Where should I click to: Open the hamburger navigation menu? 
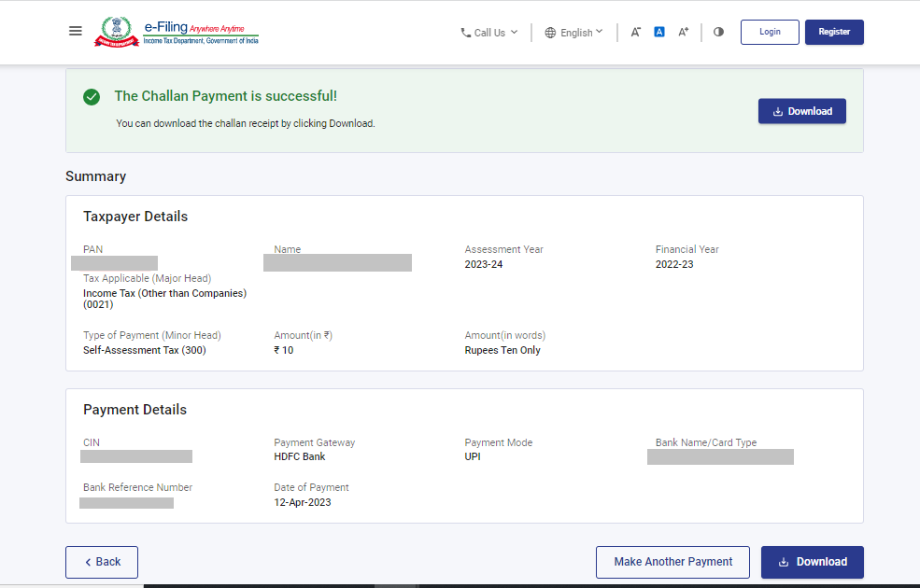pos(76,31)
